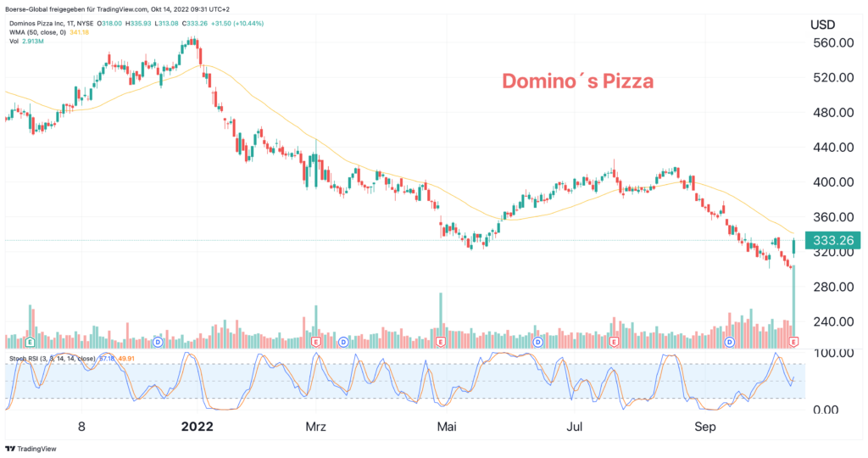Screen dimensions: 868x458
Task: Click the current price label 333.26
Action: point(833,240)
